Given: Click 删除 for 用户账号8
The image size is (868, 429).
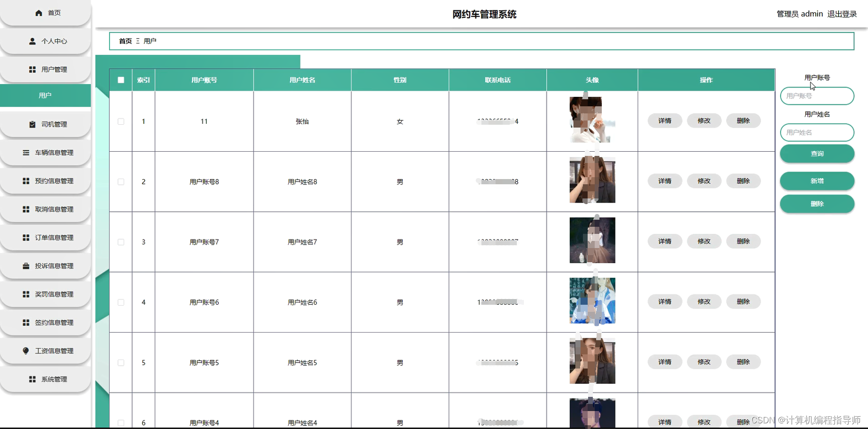Looking at the screenshot, I should coord(743,181).
